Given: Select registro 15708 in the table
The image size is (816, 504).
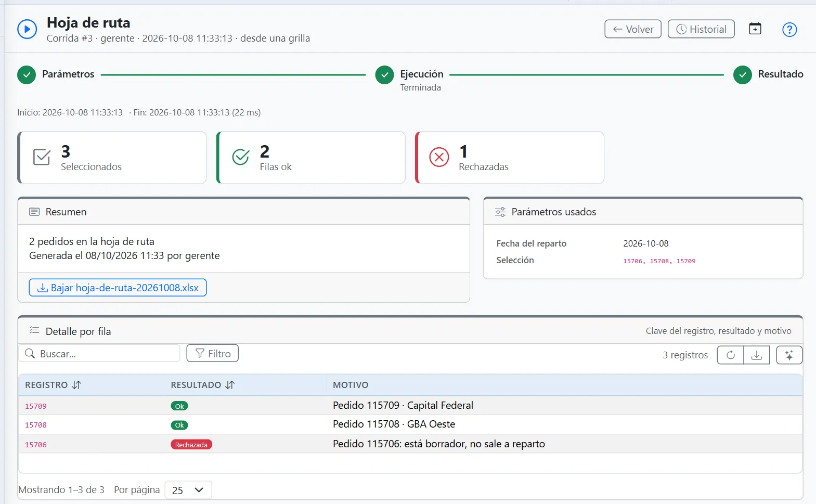Looking at the screenshot, I should pyautogui.click(x=36, y=425).
